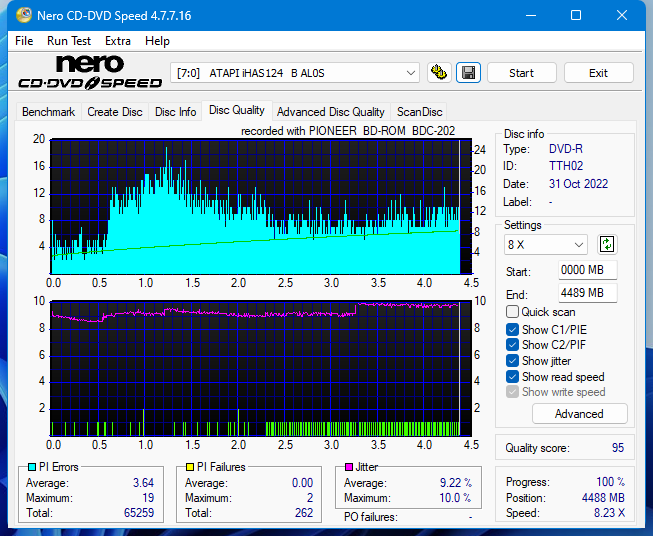Click PI Errors maximum value 19

pyautogui.click(x=148, y=498)
